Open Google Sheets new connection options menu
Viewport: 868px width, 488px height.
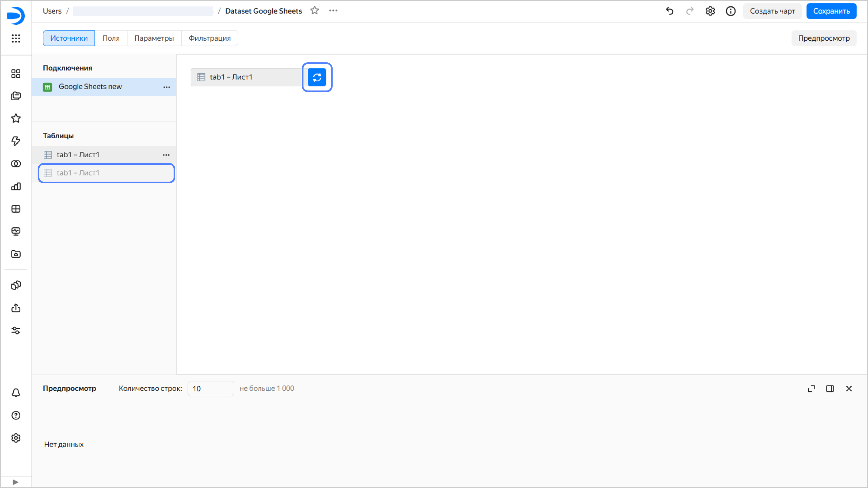pos(166,87)
